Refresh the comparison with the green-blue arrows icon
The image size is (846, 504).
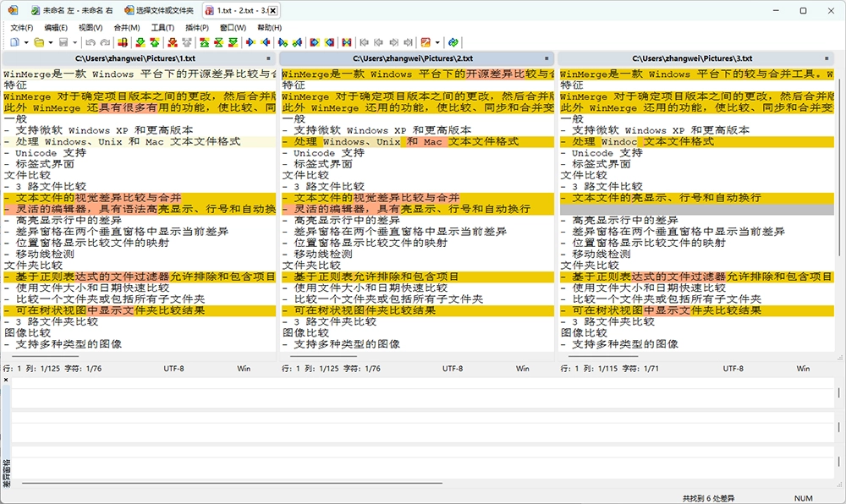(x=453, y=42)
